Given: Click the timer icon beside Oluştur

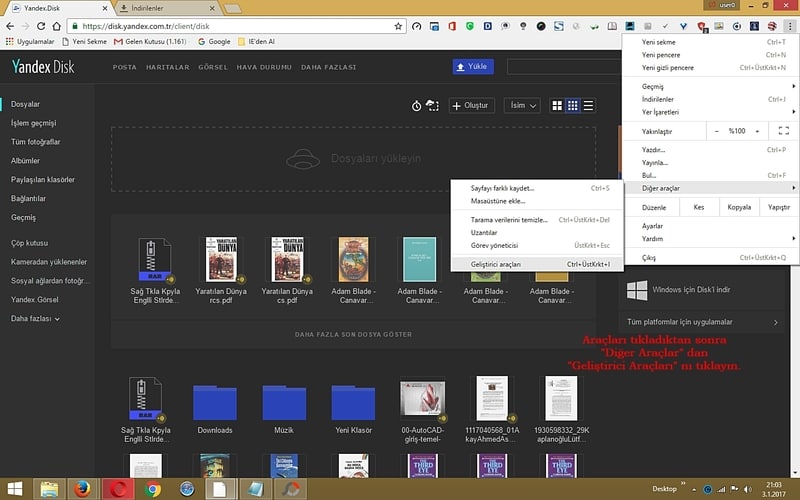Looking at the screenshot, I should [416, 106].
